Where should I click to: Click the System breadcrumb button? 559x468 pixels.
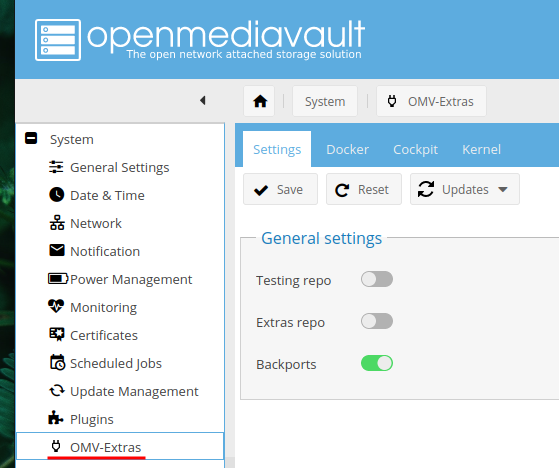point(325,101)
